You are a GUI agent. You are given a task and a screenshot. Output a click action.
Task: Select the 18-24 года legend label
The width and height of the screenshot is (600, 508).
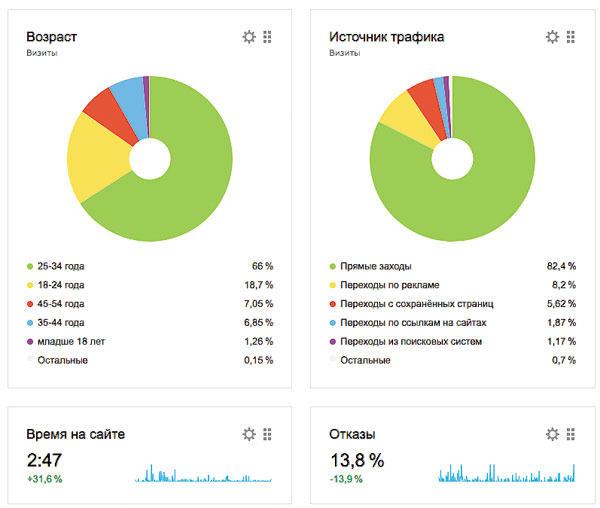61,285
